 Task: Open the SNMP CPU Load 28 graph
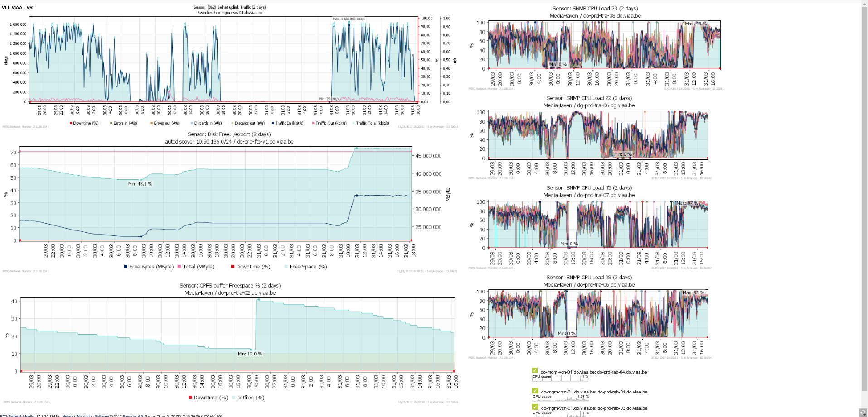(589, 316)
